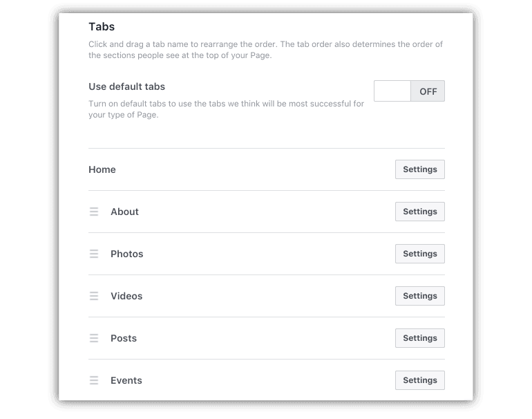Image resolution: width=532 pixels, height=419 pixels.
Task: Click the drag handle beside About
Action: tap(94, 212)
